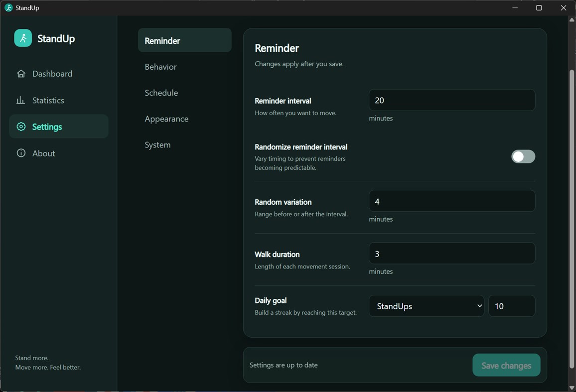
Task: Click the 'Walk duration' label
Action: coord(277,255)
